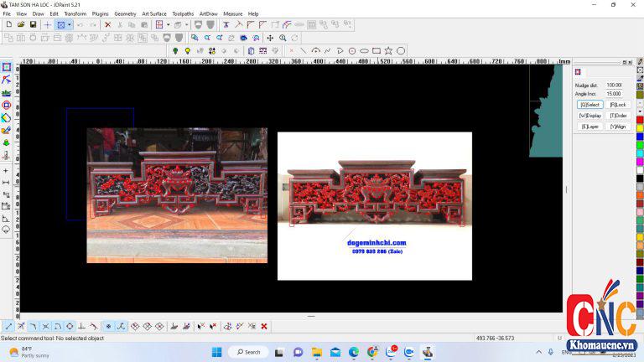Open the dropdown arrow beside the red grid icon
644x362 pixels.
(168, 25)
